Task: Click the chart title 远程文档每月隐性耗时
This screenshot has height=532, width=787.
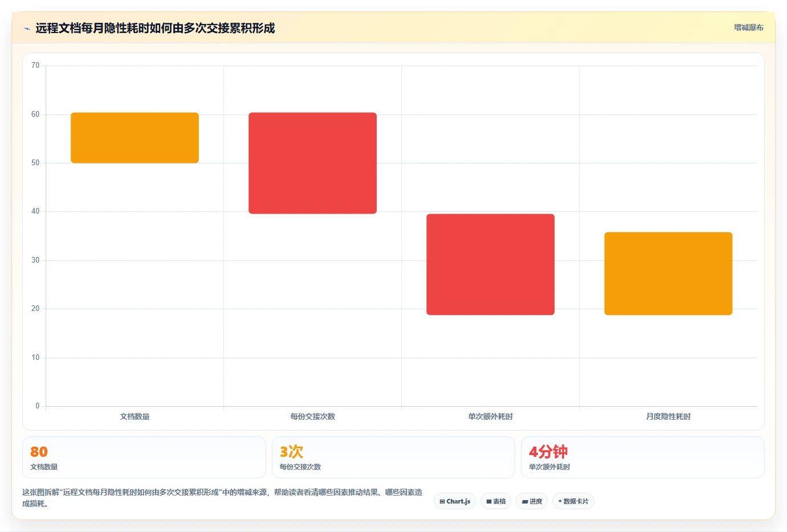Action: point(155,28)
